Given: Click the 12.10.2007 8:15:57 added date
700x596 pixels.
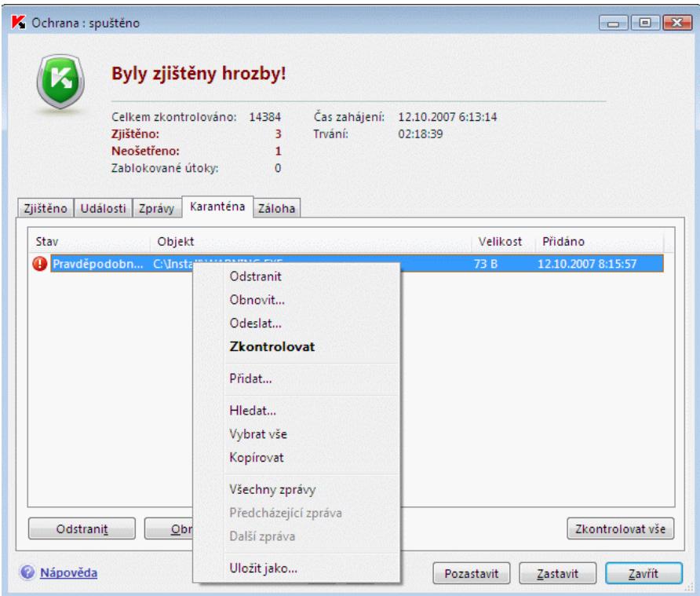Looking at the screenshot, I should (x=587, y=264).
